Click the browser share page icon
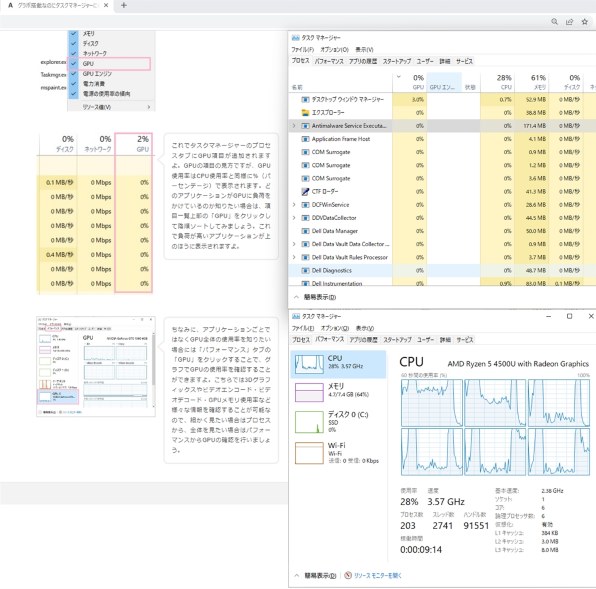Screen dimensions: 596x589 point(569,22)
